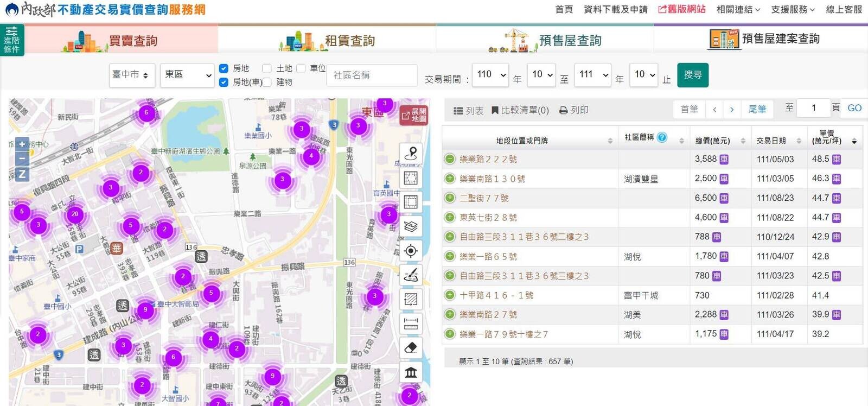Viewport: 868px width, 406px height.
Task: Open the start year 110 dropdown
Action: [490, 74]
